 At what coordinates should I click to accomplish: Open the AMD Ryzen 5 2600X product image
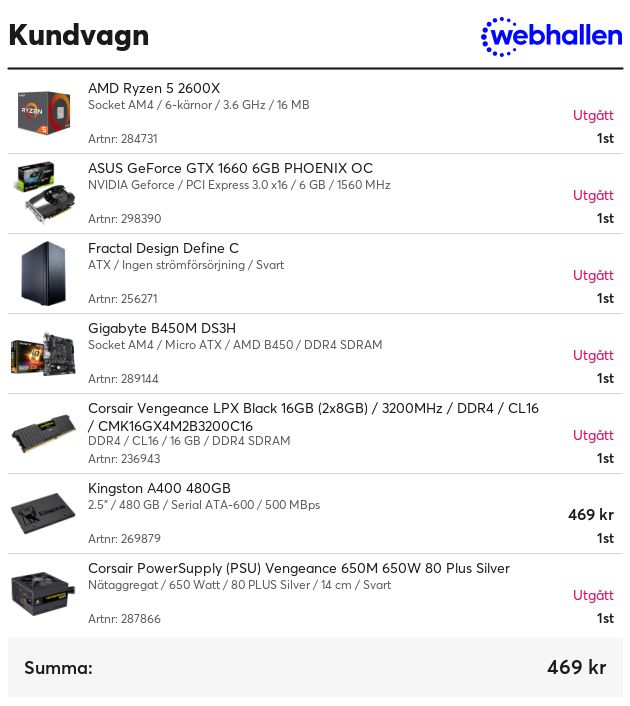[44, 113]
